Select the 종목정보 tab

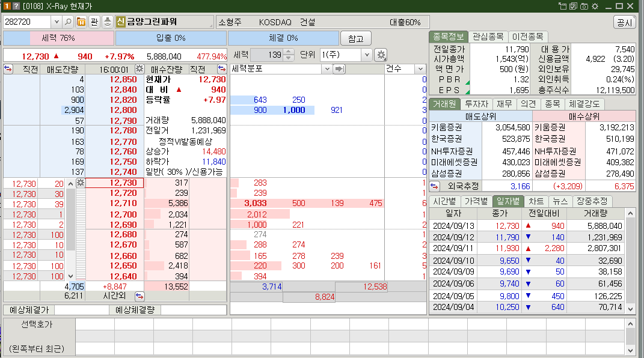pyautogui.click(x=448, y=37)
